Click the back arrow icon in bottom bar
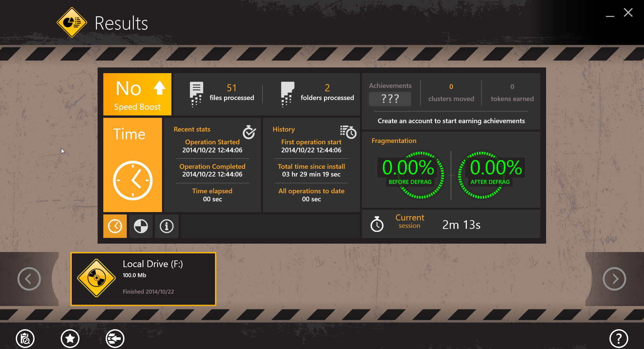Screen dimensions: 644x349 [115, 339]
